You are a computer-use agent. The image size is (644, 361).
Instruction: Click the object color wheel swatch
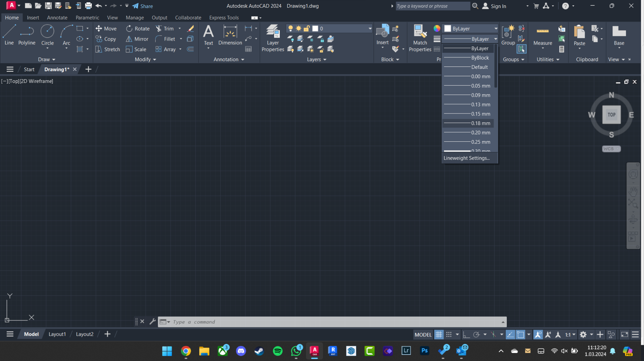pyautogui.click(x=437, y=29)
